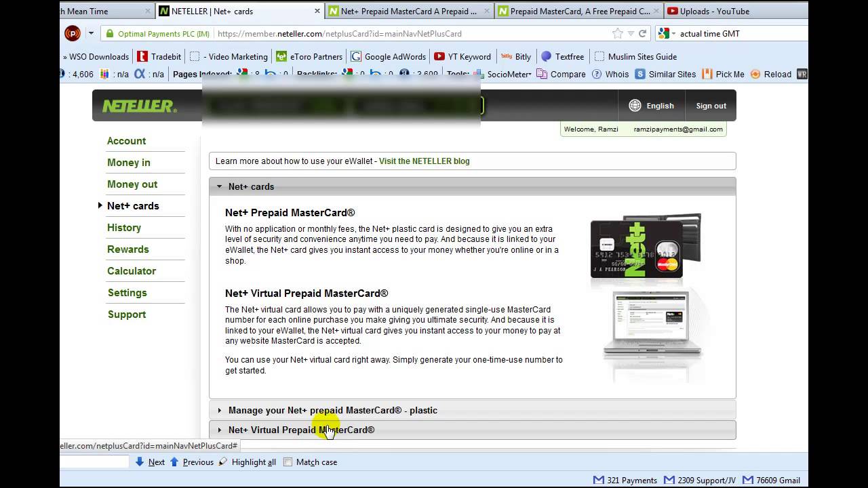868x488 pixels.
Task: Toggle Highlight all in find bar
Action: [x=247, y=462]
